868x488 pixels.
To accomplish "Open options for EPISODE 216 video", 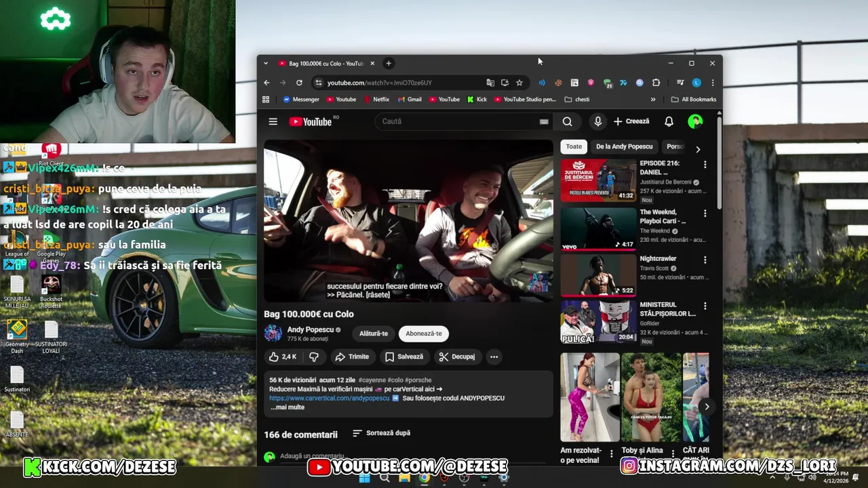I will 705,165.
